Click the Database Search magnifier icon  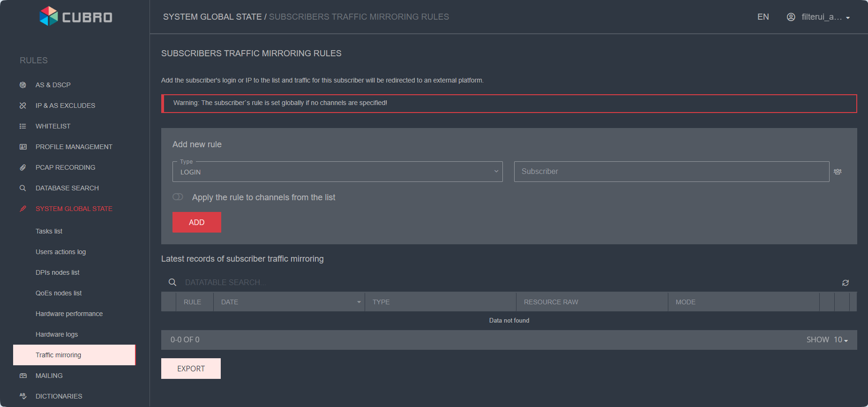(x=22, y=188)
